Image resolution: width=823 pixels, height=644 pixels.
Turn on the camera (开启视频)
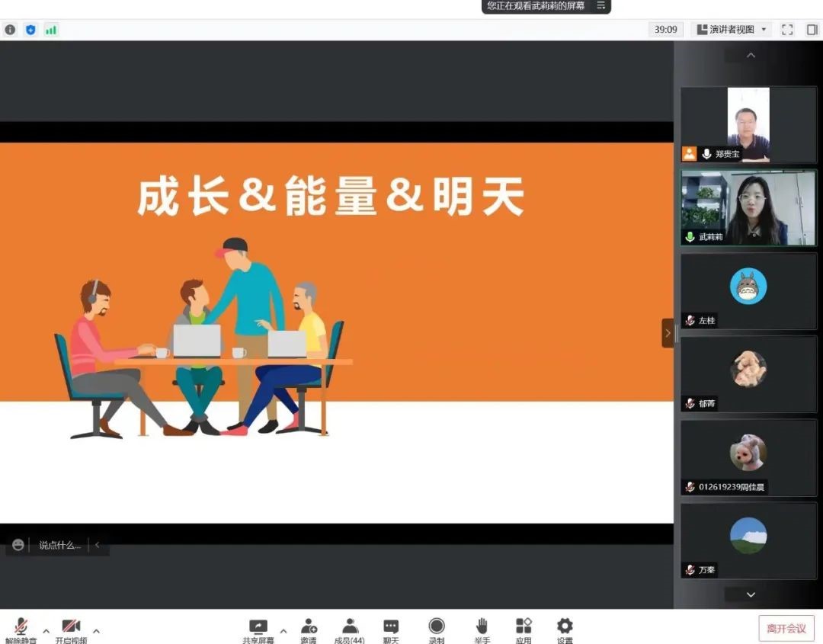point(71,628)
